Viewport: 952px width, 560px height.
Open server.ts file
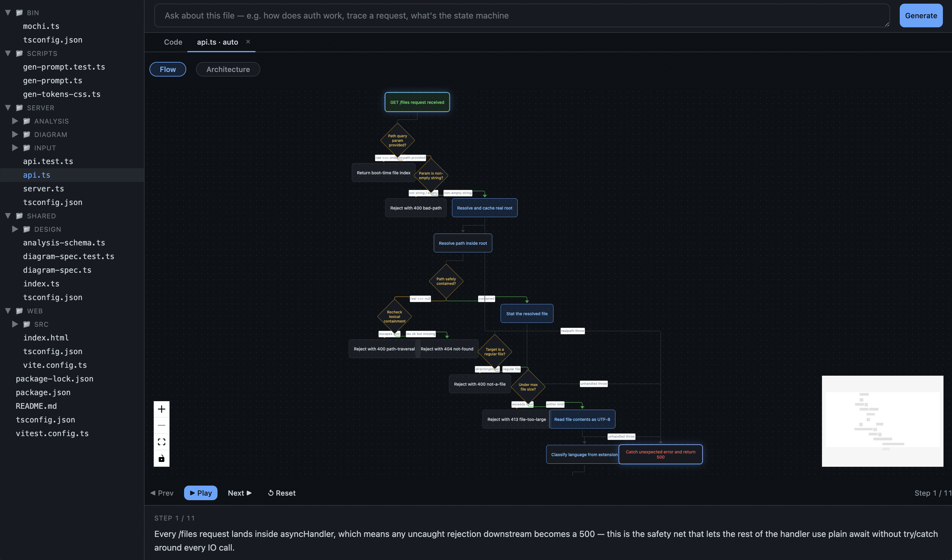43,189
